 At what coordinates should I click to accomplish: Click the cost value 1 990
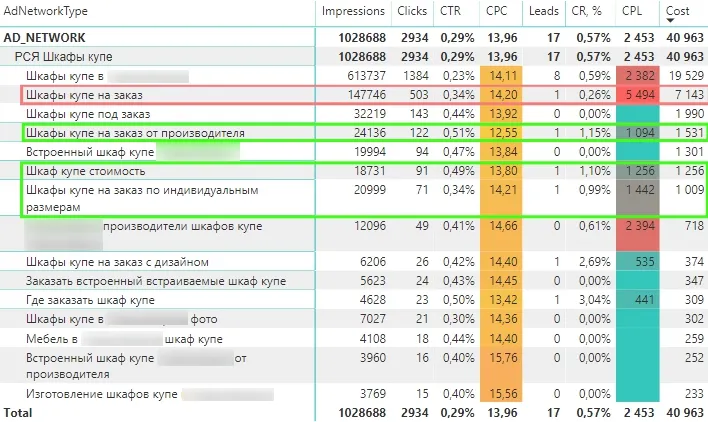pos(689,114)
